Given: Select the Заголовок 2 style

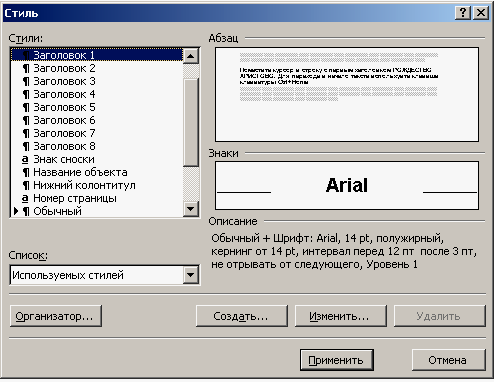Looking at the screenshot, I should point(97,68).
